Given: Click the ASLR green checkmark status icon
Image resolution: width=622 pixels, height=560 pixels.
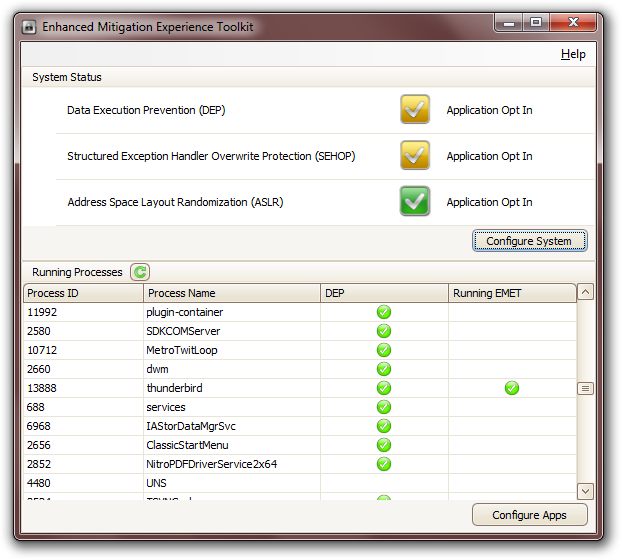Looking at the screenshot, I should coord(415,202).
